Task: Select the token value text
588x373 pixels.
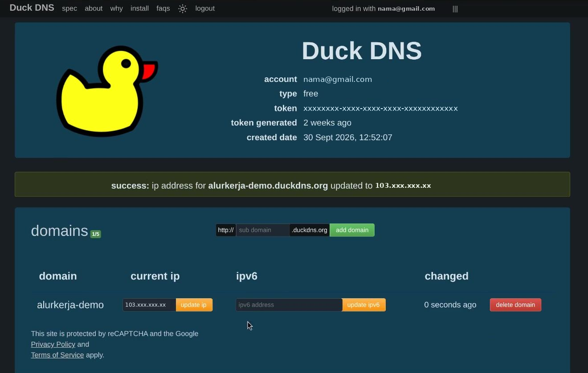Action: pyautogui.click(x=380, y=108)
